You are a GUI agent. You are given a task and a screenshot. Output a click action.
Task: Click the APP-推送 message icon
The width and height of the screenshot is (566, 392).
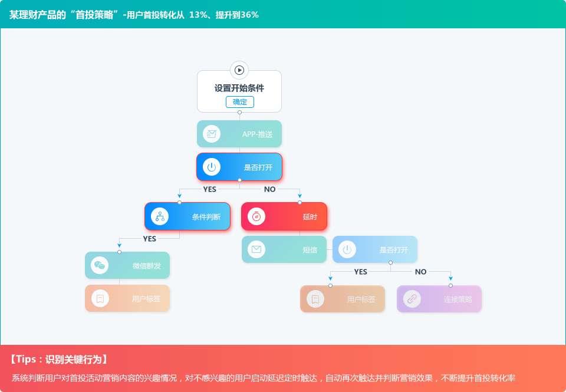pyautogui.click(x=212, y=134)
